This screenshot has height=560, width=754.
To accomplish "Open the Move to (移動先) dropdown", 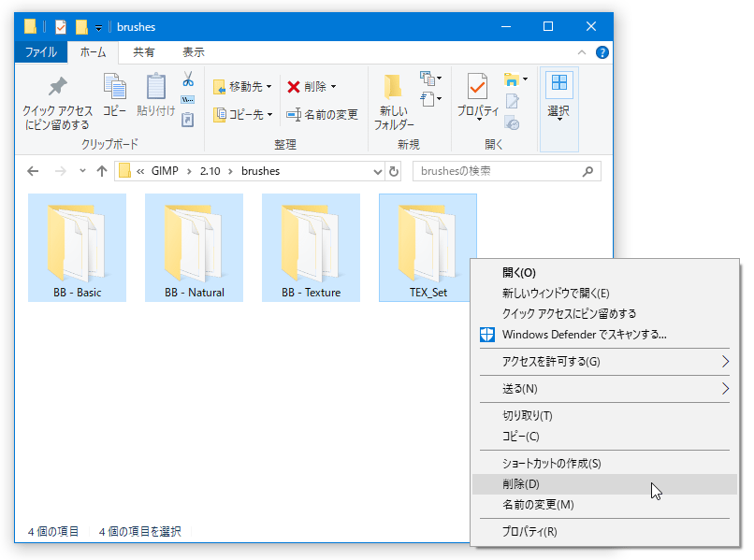I will coord(243,87).
